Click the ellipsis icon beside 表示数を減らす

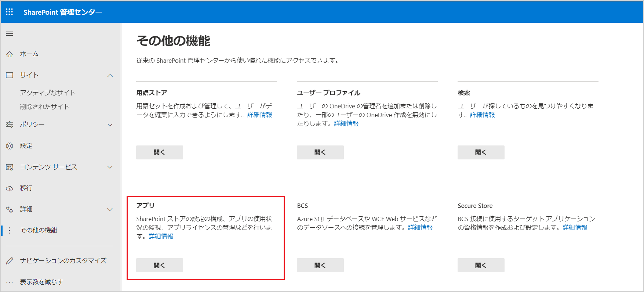click(x=10, y=282)
